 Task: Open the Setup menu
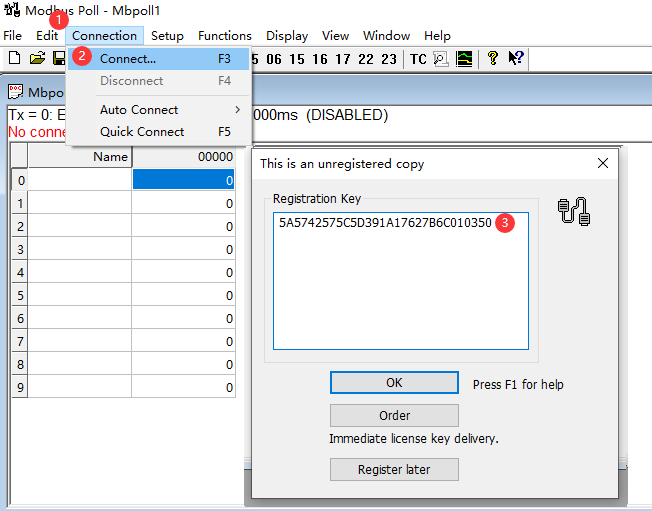click(167, 36)
